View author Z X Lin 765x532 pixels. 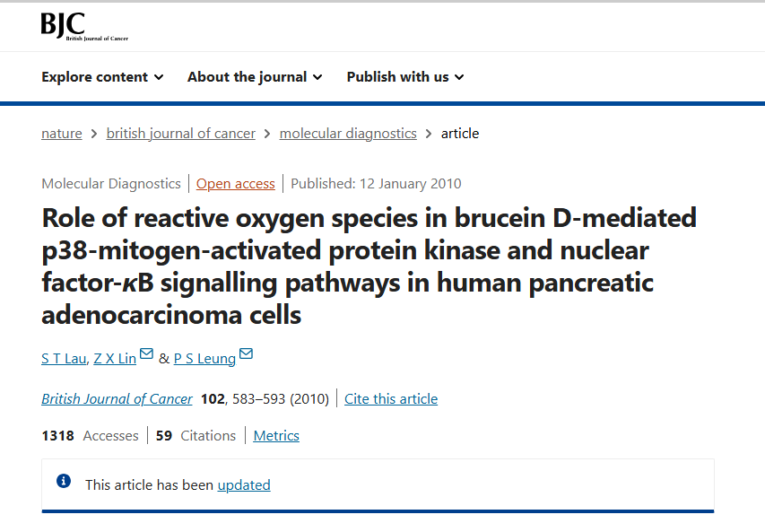coord(115,359)
